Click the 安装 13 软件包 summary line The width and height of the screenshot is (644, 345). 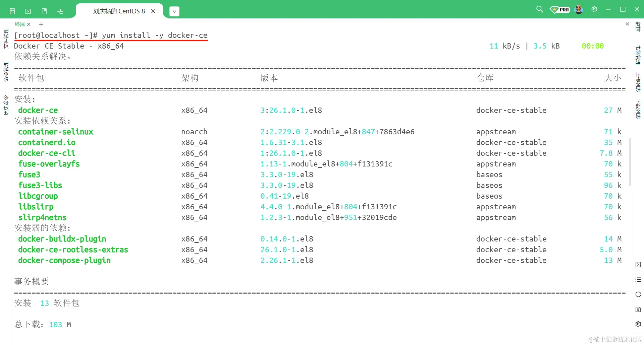[47, 303]
